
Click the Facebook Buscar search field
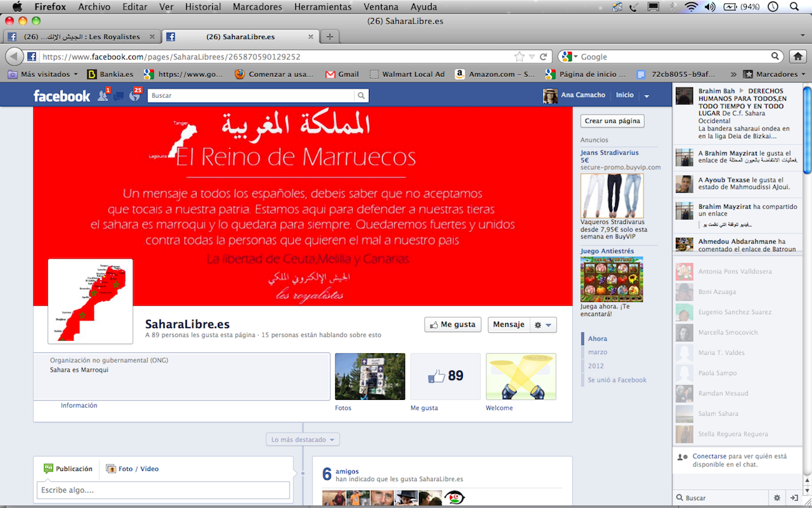(251, 95)
